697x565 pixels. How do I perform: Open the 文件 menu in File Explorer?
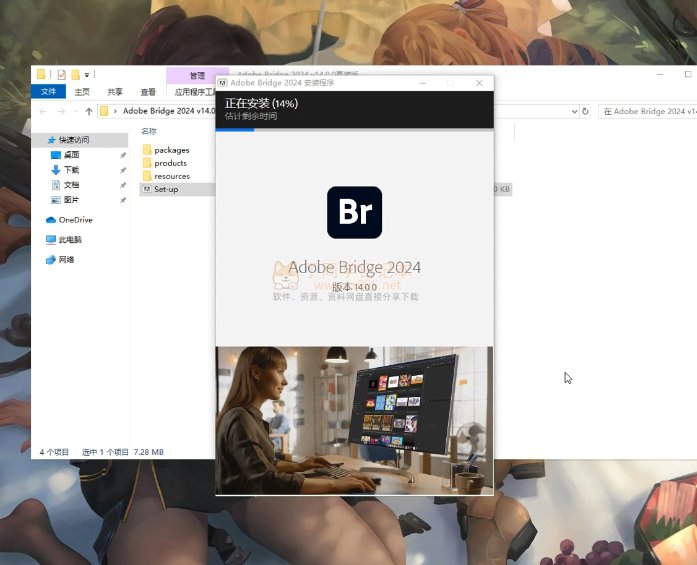click(x=48, y=92)
